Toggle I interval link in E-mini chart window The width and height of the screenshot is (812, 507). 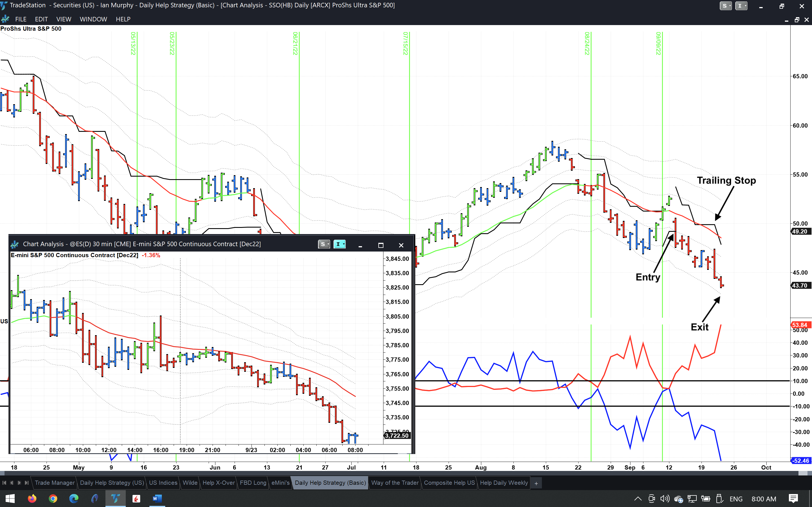339,244
